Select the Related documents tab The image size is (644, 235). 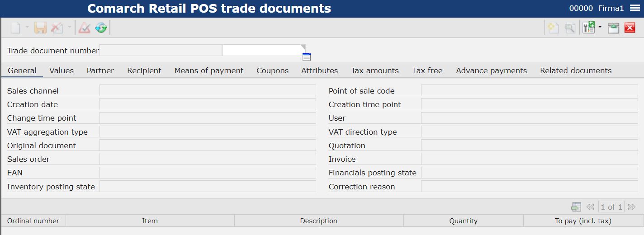(x=576, y=70)
